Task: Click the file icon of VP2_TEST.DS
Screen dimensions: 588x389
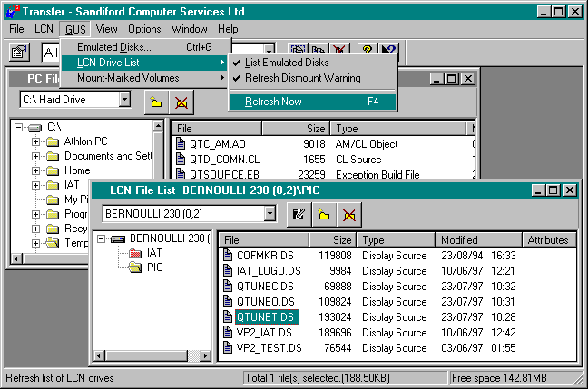Action: 228,348
